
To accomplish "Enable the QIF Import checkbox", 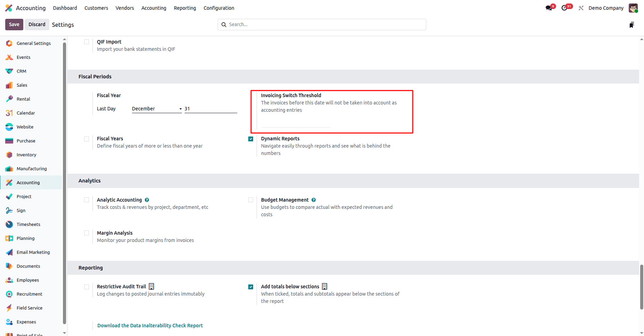I will (x=87, y=42).
